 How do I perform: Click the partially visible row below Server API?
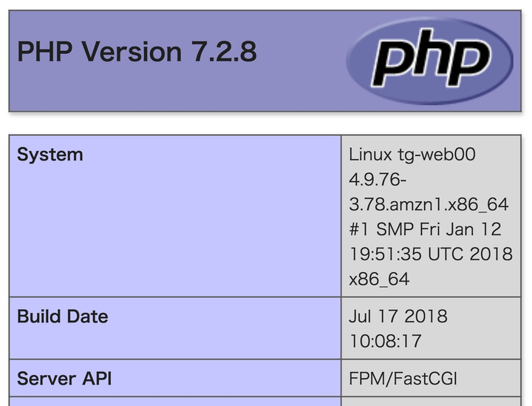click(x=265, y=402)
